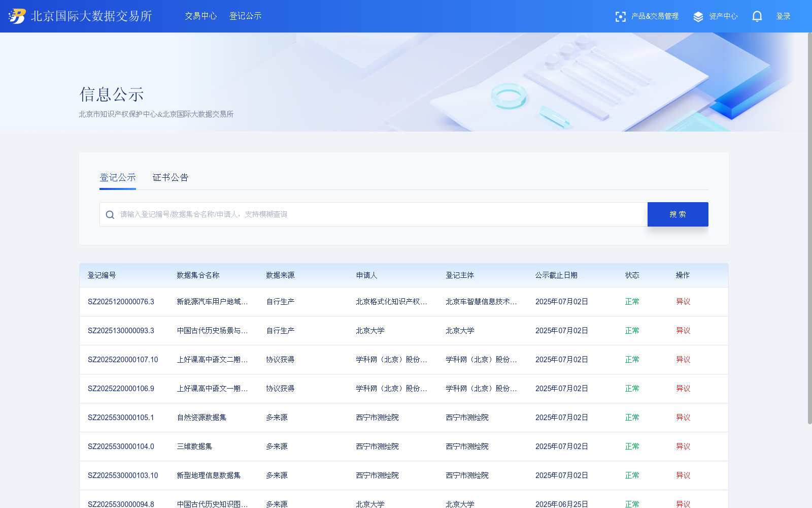812x508 pixels.
Task: Click 异议 for row SZ2025530000105.1
Action: point(683,418)
